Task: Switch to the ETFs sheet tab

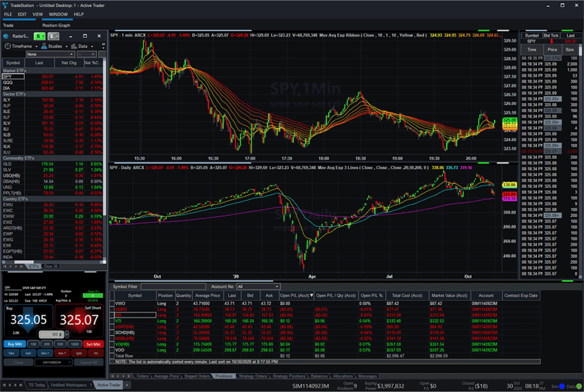Action: pos(34,266)
